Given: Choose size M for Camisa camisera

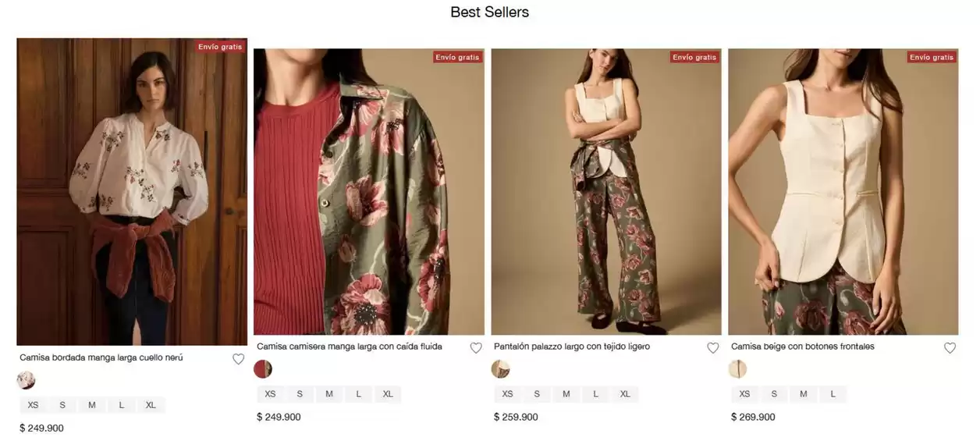Looking at the screenshot, I should click(x=329, y=394).
